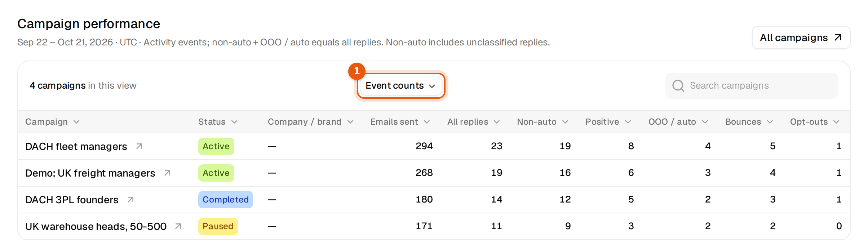The width and height of the screenshot is (868, 240).
Task: Focus the Search campaigns field
Action: [752, 86]
